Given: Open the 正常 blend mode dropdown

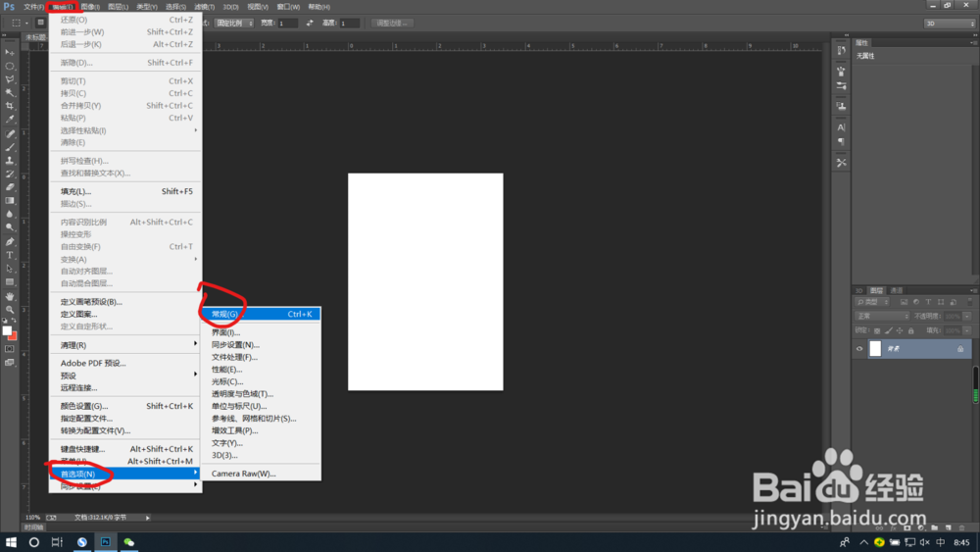Looking at the screenshot, I should pyautogui.click(x=883, y=317).
